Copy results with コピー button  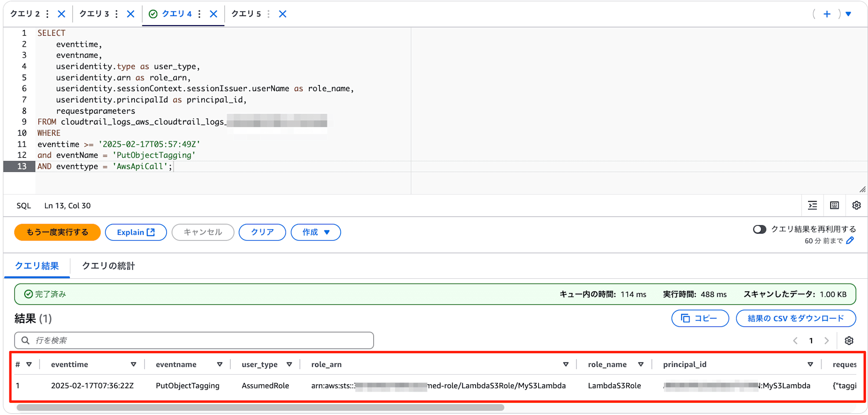coord(700,318)
